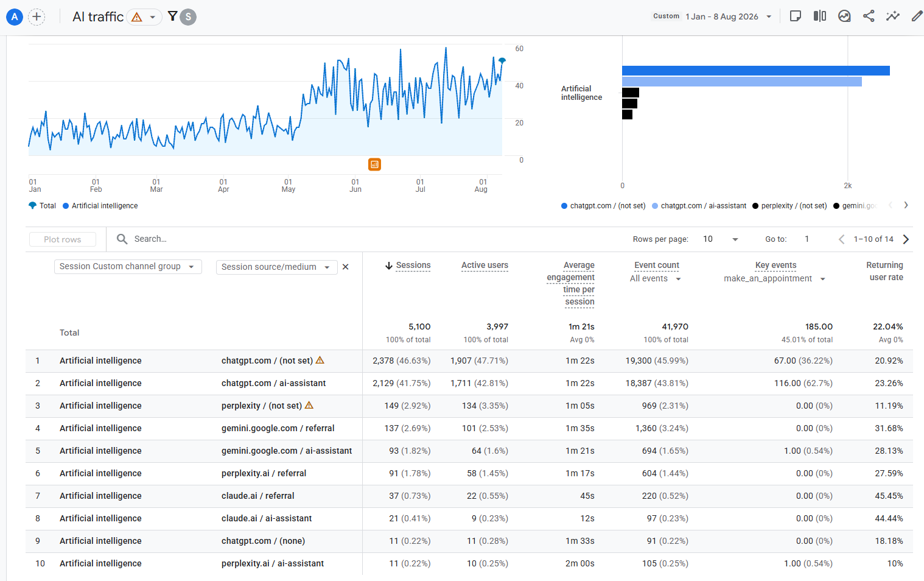This screenshot has width=924, height=581.
Task: Click the Go to page number field
Action: coord(807,239)
